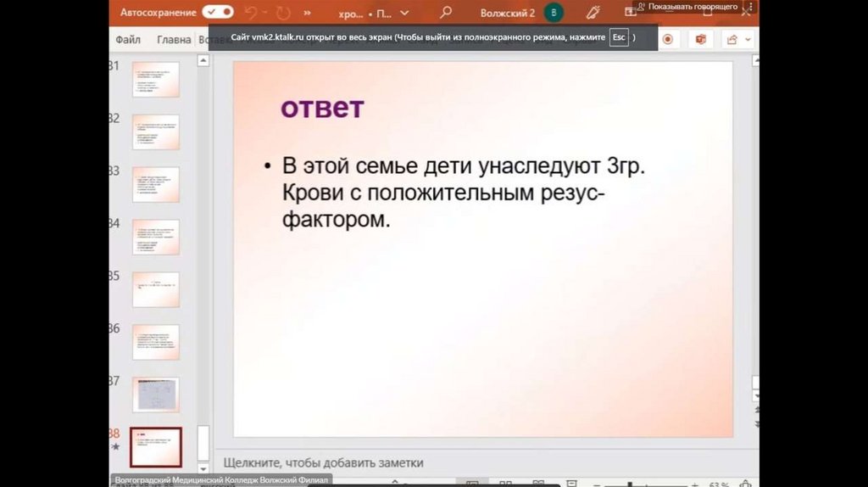This screenshot has width=868, height=487.
Task: Click the pen and sparkle icon
Action: click(x=593, y=13)
